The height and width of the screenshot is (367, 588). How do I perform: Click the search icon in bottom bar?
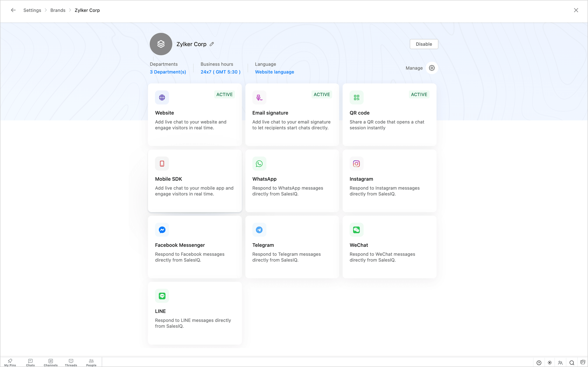(x=571, y=363)
